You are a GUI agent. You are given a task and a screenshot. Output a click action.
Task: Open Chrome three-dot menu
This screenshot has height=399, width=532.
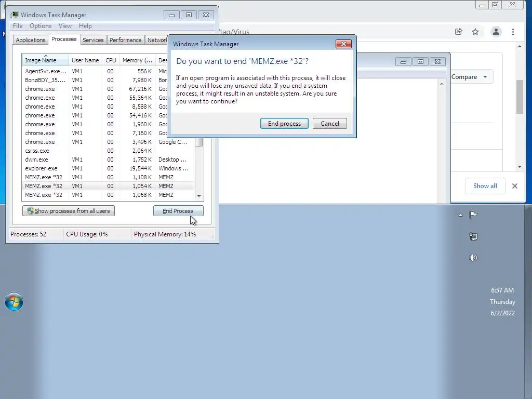pyautogui.click(x=513, y=32)
